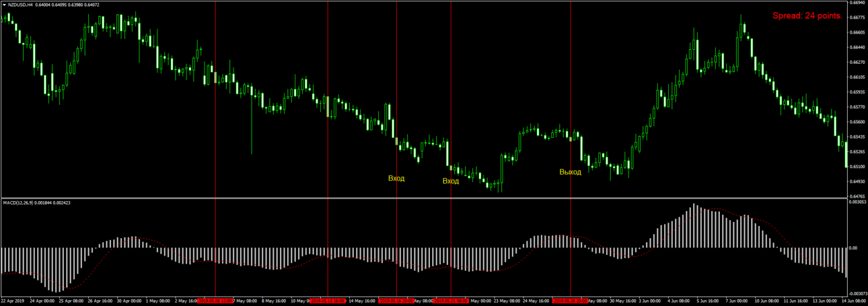Click the 8 May 16:00 time label
868x306 pixels.
(275, 301)
